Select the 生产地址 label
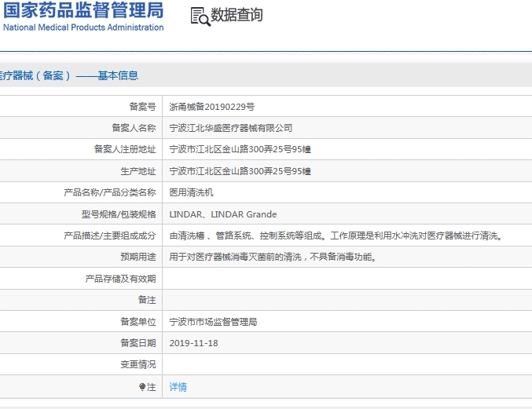 138,171
